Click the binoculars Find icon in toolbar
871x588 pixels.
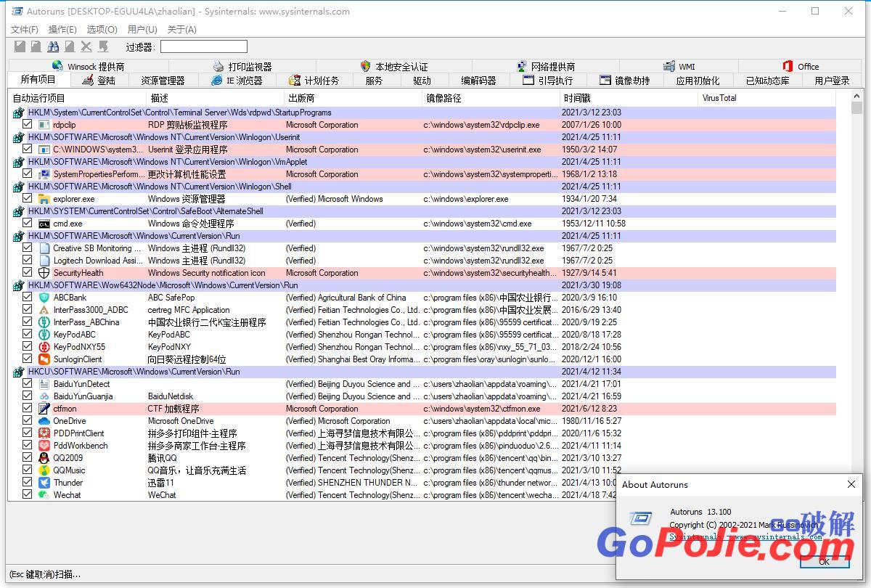coord(53,46)
